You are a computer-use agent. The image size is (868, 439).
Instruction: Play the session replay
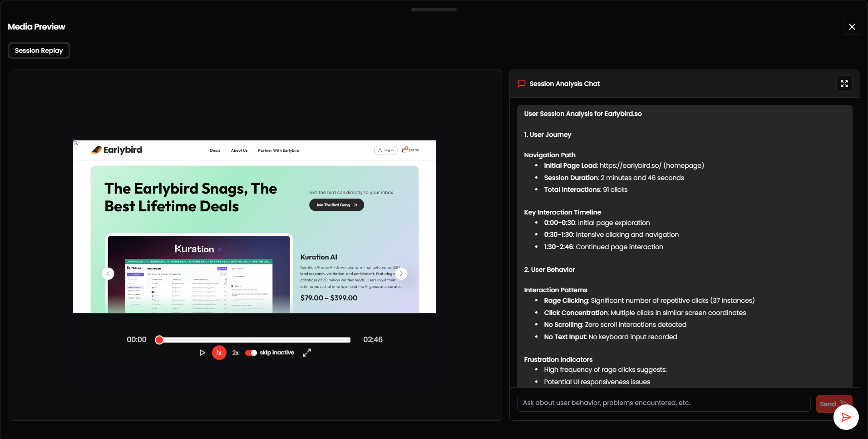click(x=202, y=353)
